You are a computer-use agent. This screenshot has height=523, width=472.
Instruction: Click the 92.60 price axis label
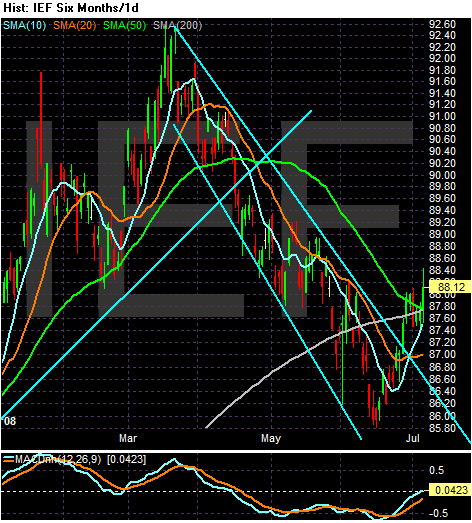(442, 24)
